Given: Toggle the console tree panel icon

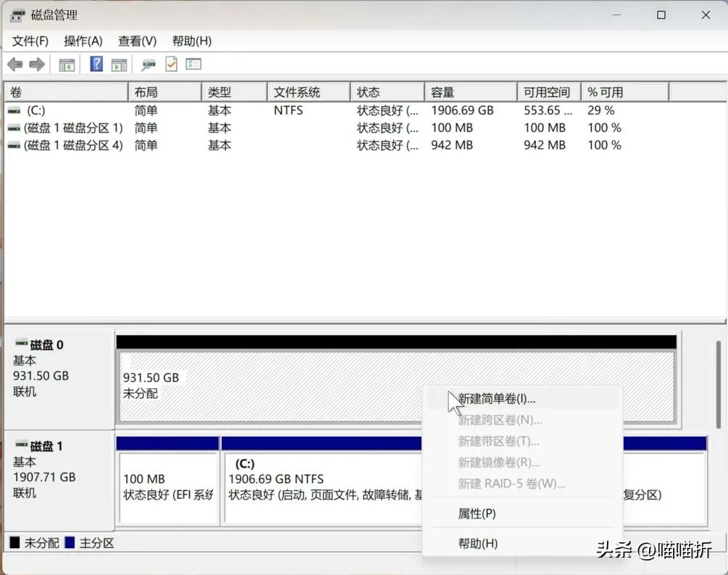Looking at the screenshot, I should [67, 64].
